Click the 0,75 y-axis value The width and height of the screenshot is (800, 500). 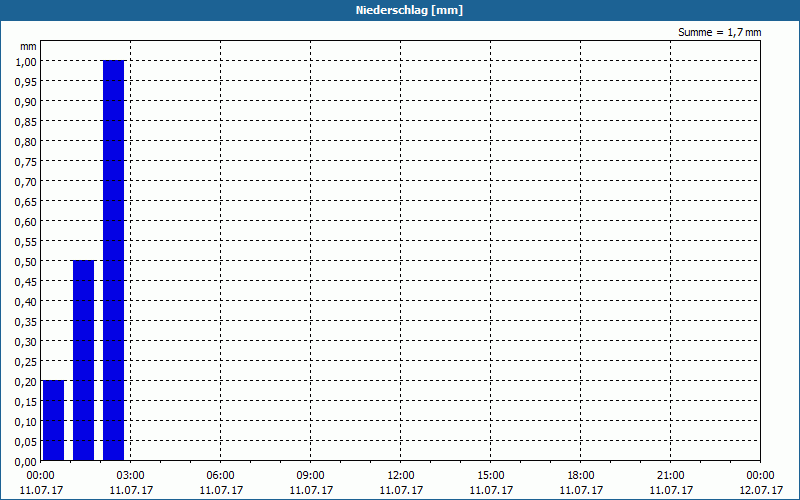coord(26,161)
